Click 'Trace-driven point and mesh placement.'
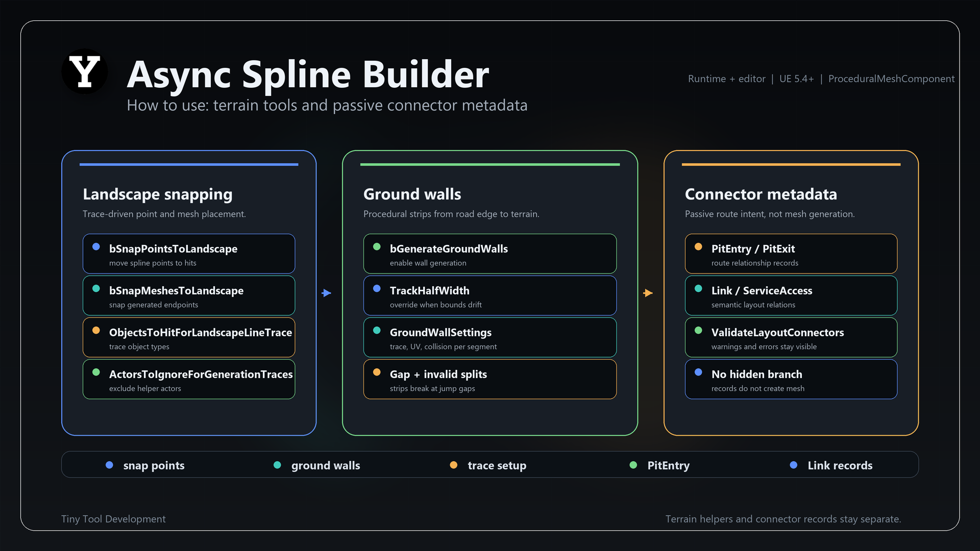Viewport: 980px width, 551px height. [164, 214]
